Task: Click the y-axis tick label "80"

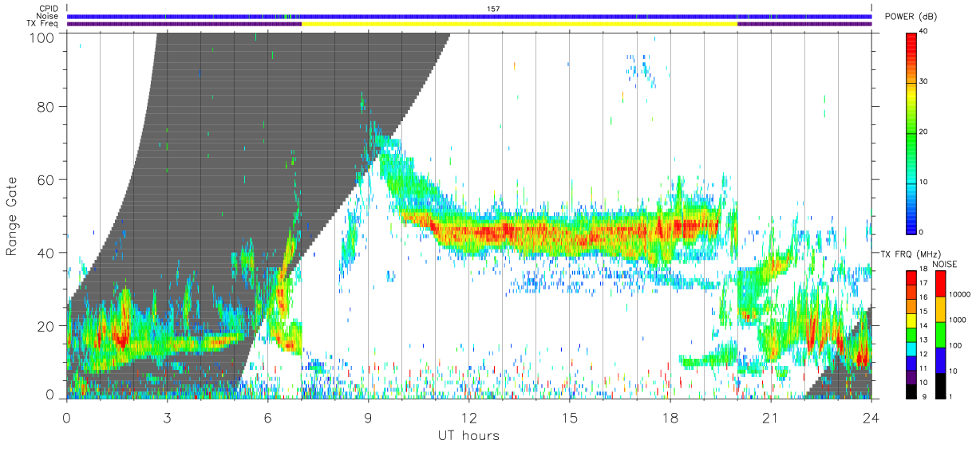Action: (x=47, y=107)
